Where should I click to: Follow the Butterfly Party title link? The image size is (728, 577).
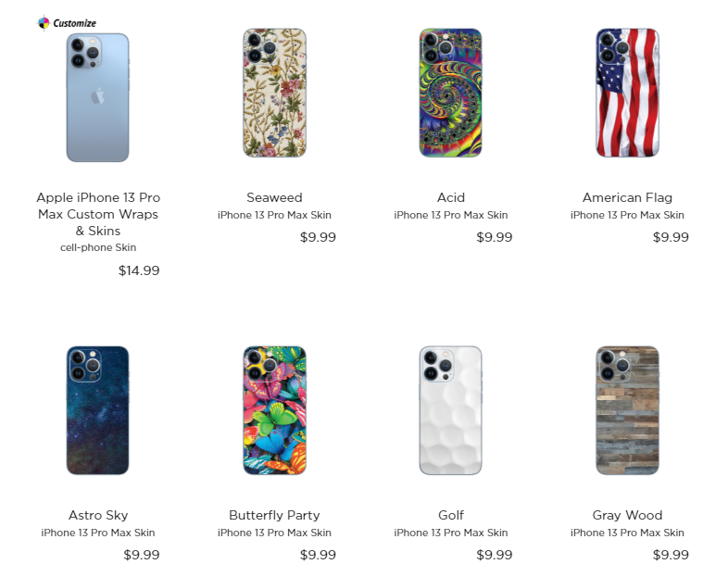point(274,515)
